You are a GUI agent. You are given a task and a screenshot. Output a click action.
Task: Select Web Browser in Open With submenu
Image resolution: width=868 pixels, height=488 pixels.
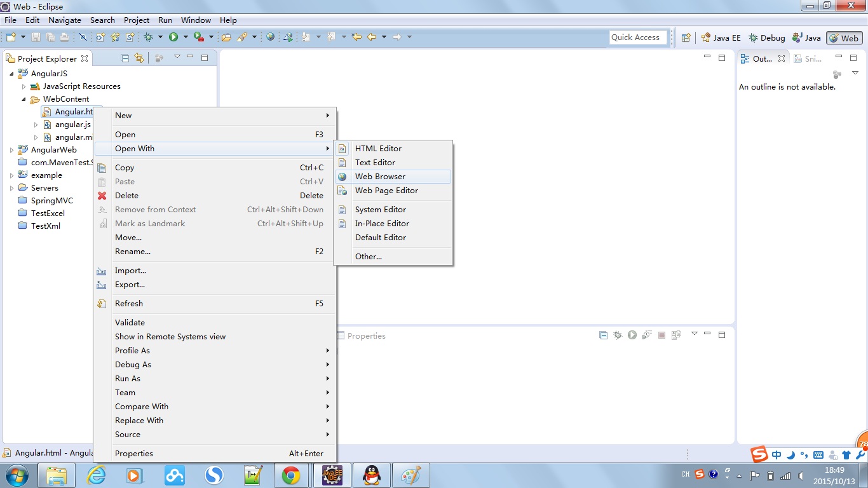[x=393, y=177]
